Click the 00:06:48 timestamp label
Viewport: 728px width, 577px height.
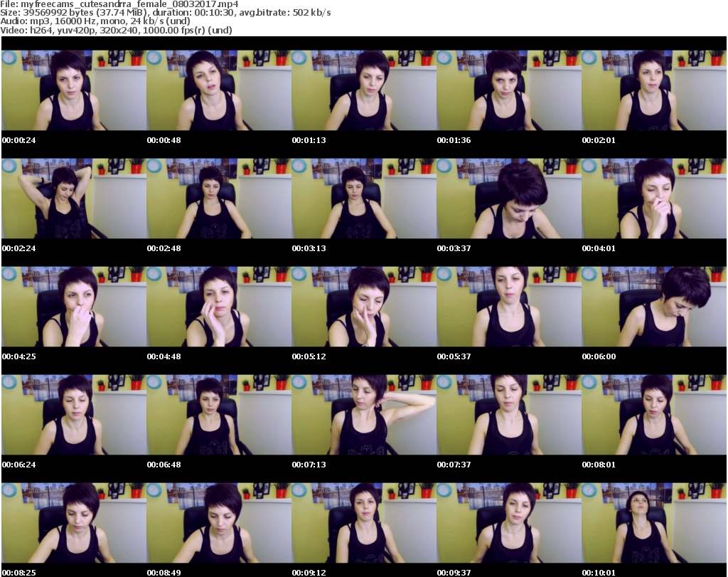[164, 465]
